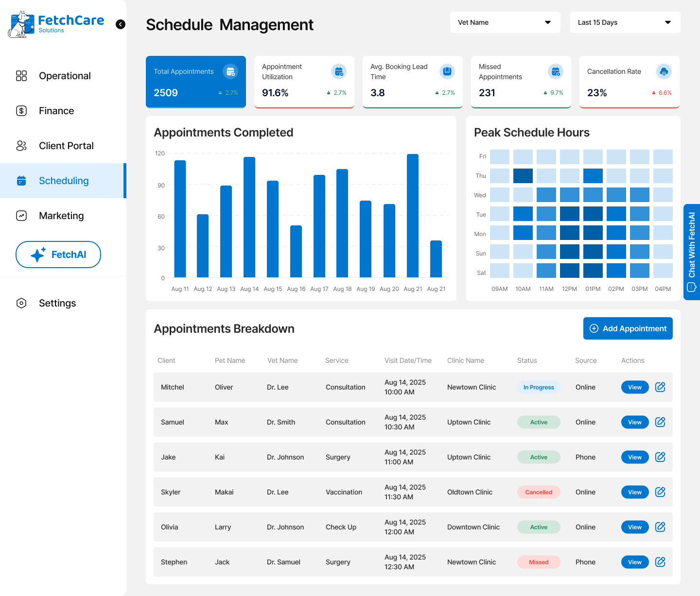Click the FetchCare Solutions dog logo
The width and height of the screenshot is (700, 596).
pos(20,24)
